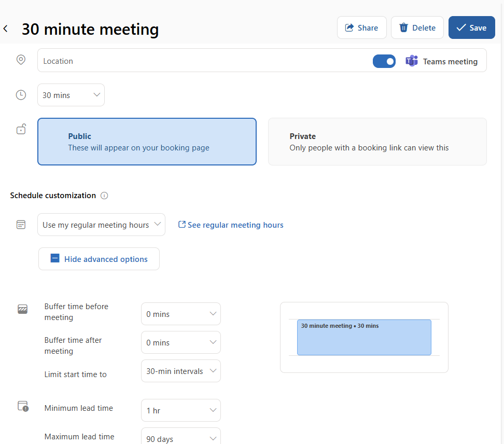Click the Microsoft Teams logo icon
Image resolution: width=504 pixels, height=444 pixels.
411,61
